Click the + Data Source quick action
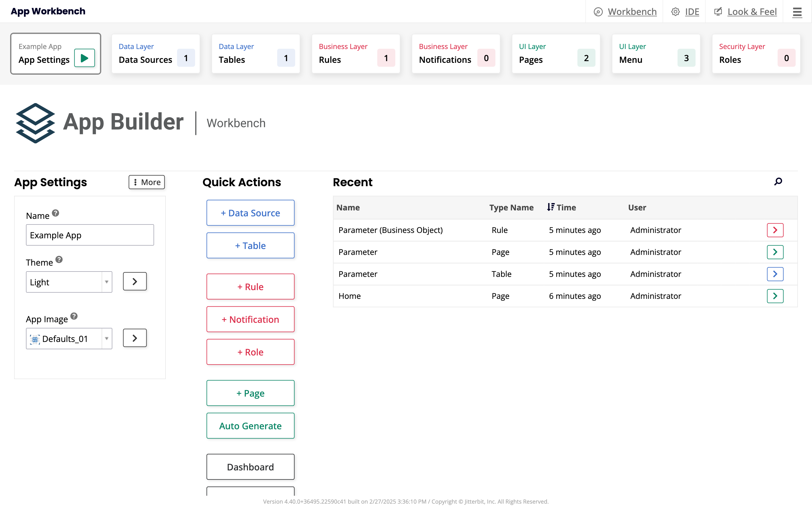The image size is (812, 507). pos(250,213)
